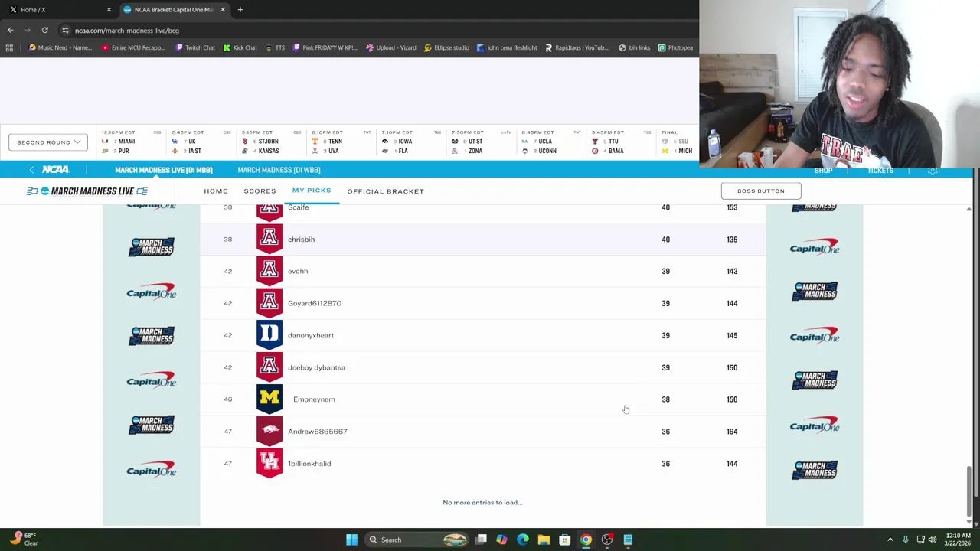
Task: Open the Twitch Chat bookmark
Action: tap(195, 47)
